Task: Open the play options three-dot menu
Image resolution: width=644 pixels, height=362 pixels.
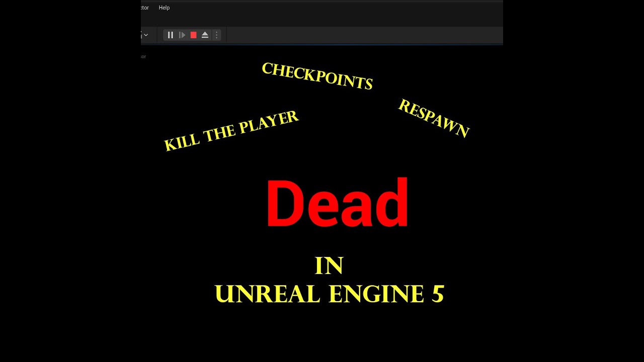Action: [216, 35]
